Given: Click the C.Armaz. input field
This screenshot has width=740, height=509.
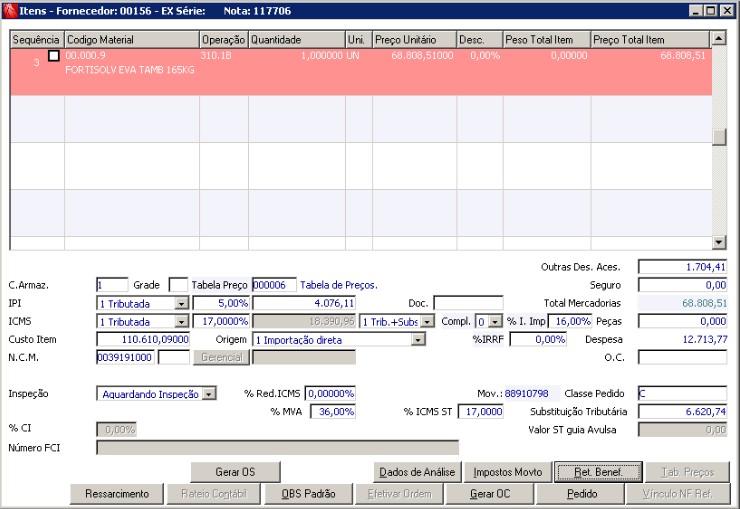Looking at the screenshot, I should [x=112, y=285].
